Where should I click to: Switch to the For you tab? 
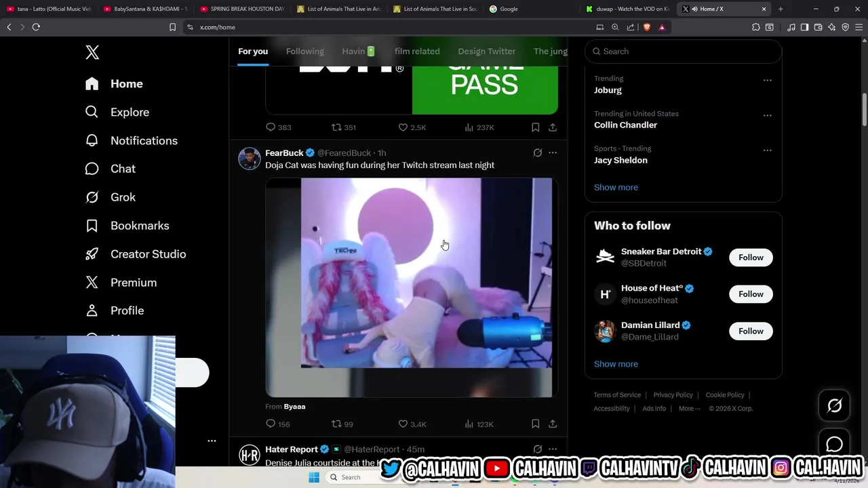[x=253, y=52]
